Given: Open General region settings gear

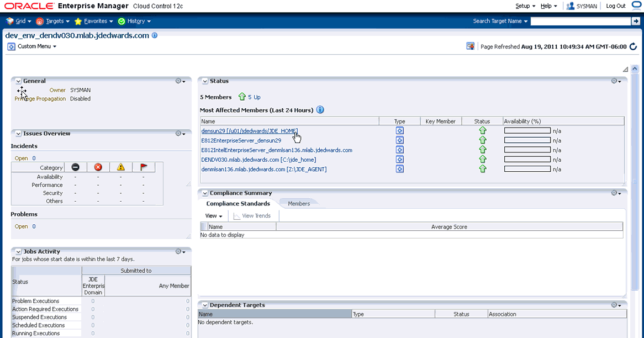Looking at the screenshot, I should pyautogui.click(x=180, y=81).
